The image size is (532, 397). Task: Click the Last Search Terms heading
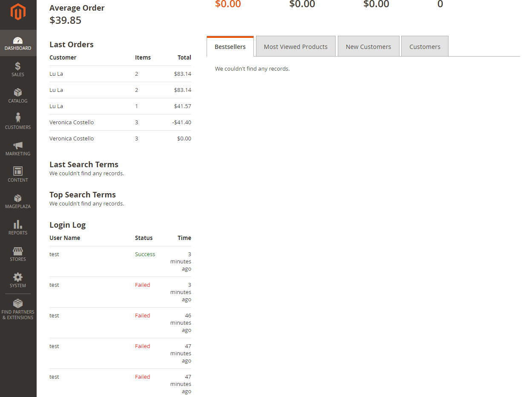coord(84,164)
